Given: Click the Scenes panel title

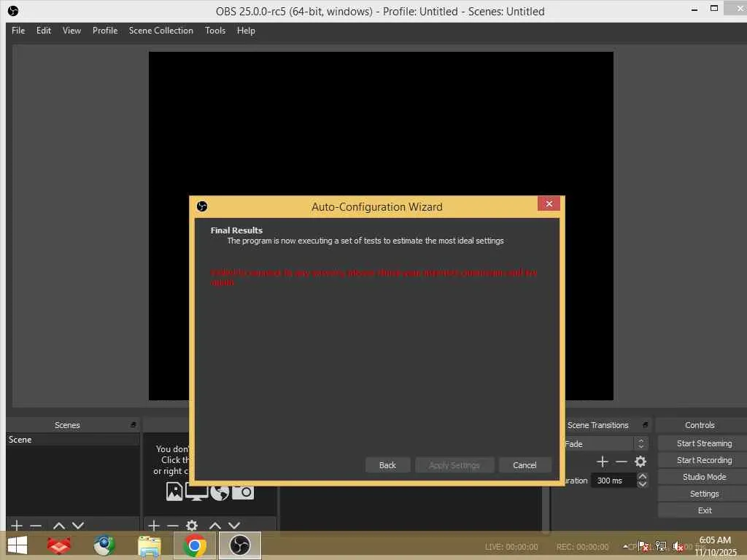Looking at the screenshot, I should point(67,425).
